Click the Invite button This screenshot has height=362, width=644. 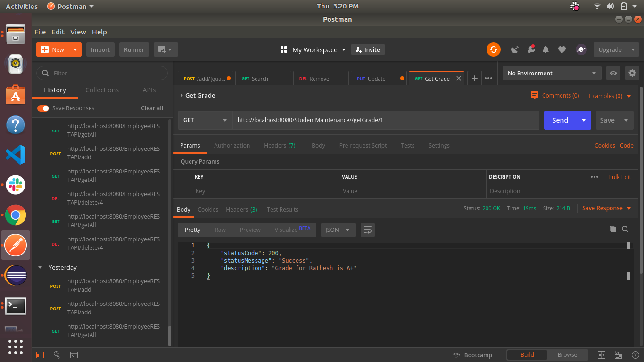[x=368, y=49]
